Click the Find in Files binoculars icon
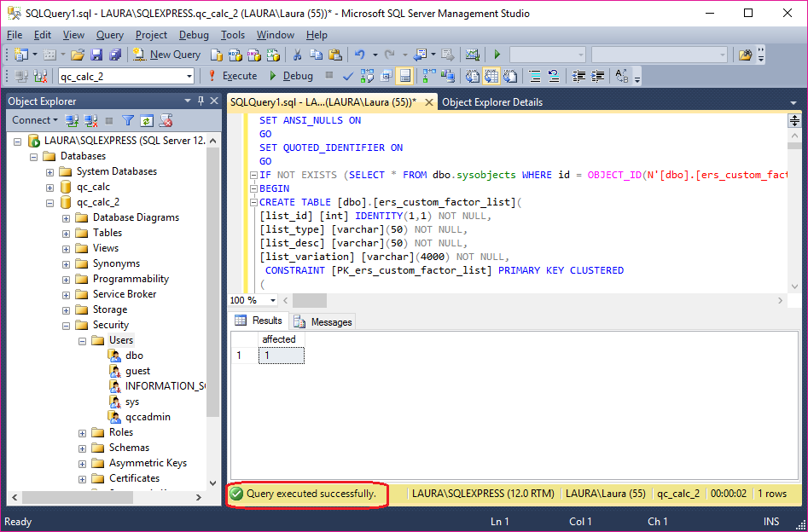808x532 pixels. pos(745,55)
